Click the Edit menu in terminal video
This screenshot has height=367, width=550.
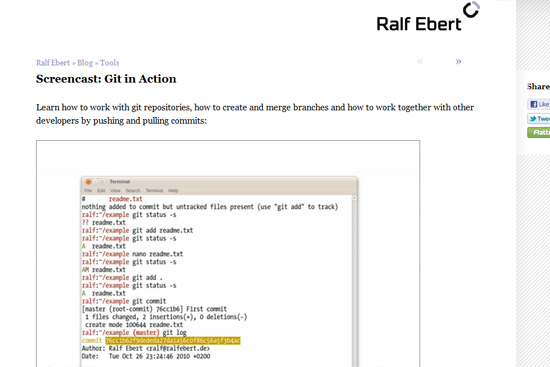tap(101, 191)
